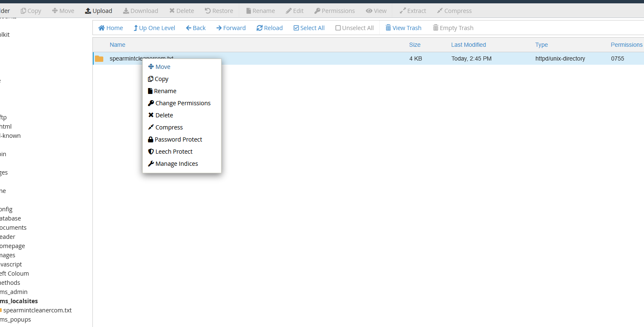644x327 pixels.
Task: Navigate Forward using the arrow button
Action: pyautogui.click(x=219, y=28)
